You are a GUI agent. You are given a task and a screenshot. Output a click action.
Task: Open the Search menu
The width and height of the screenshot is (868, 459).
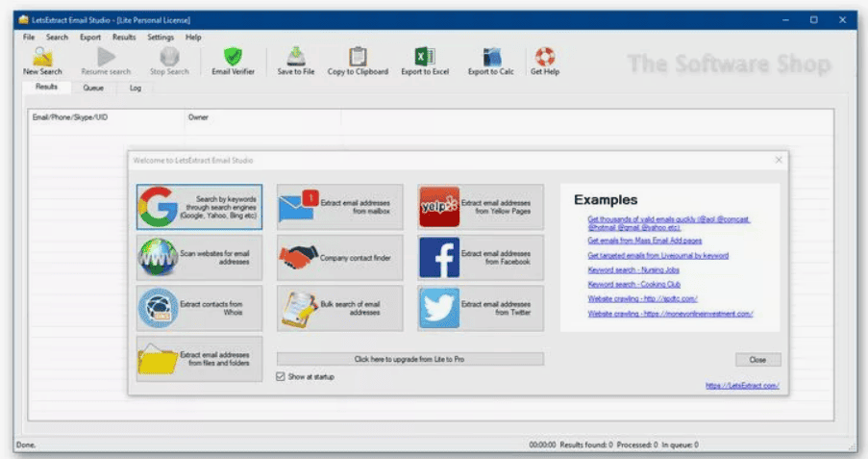57,38
